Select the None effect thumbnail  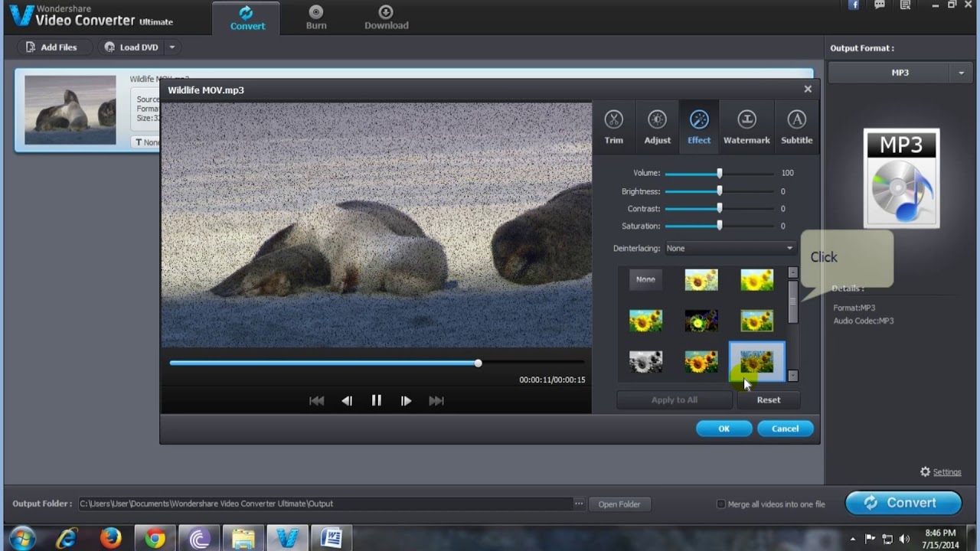[x=645, y=279]
